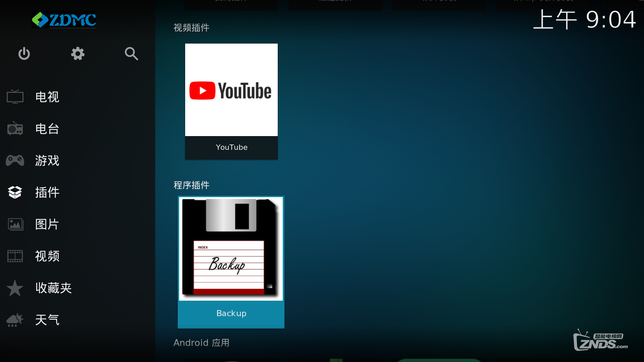The image size is (644, 362).
Task: Click the favorites star icon
Action: (x=15, y=288)
